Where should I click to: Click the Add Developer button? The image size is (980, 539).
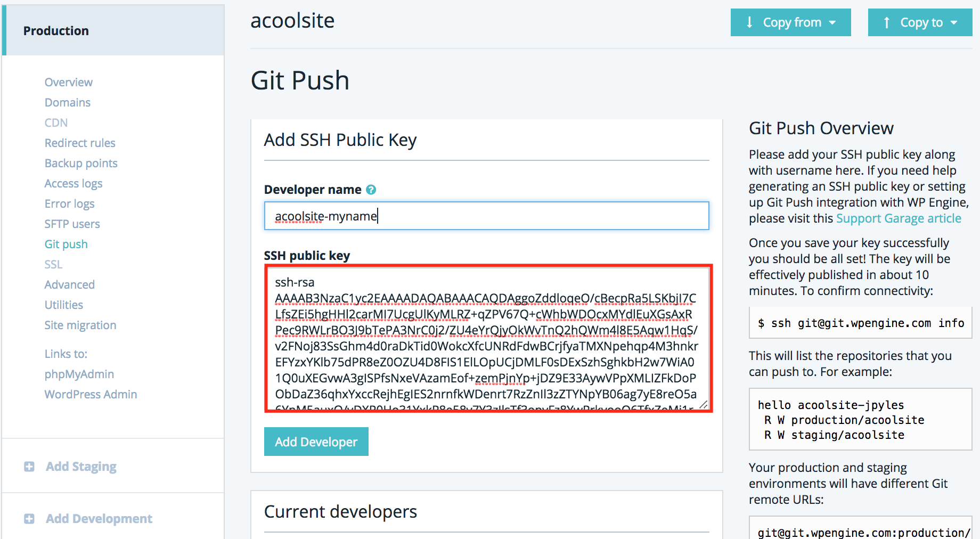[x=316, y=441]
